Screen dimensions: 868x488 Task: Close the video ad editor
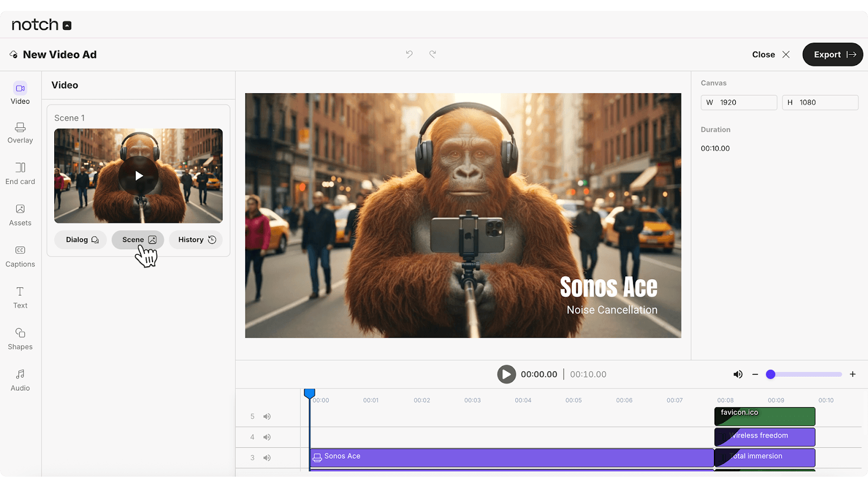pyautogui.click(x=771, y=54)
